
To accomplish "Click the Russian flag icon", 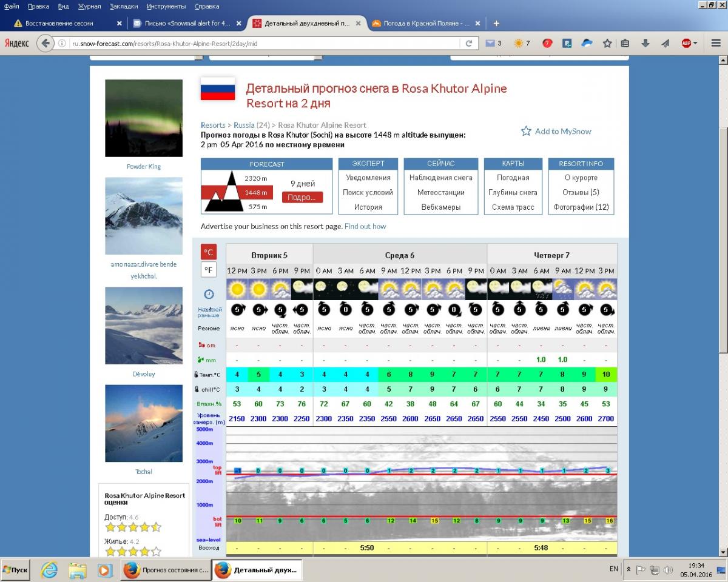I will (218, 89).
